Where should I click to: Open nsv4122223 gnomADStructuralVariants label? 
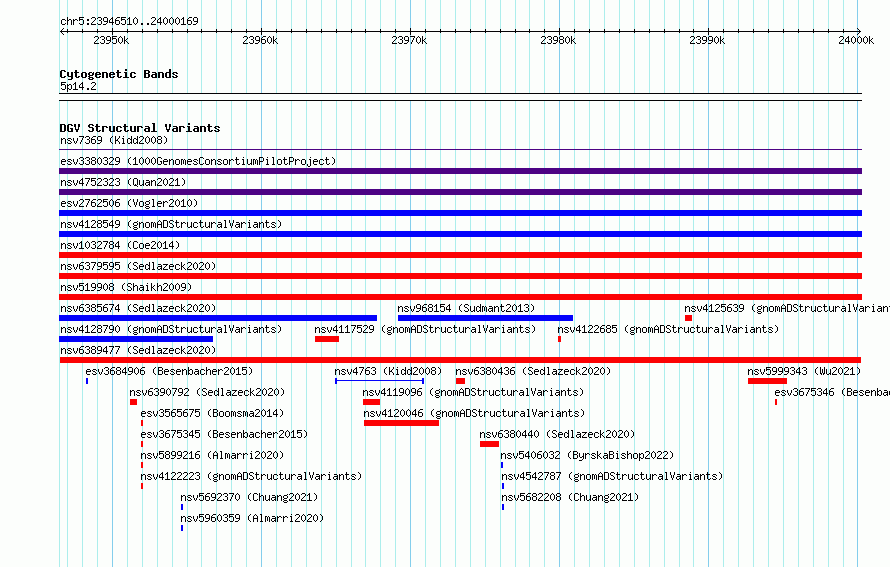tap(251, 476)
